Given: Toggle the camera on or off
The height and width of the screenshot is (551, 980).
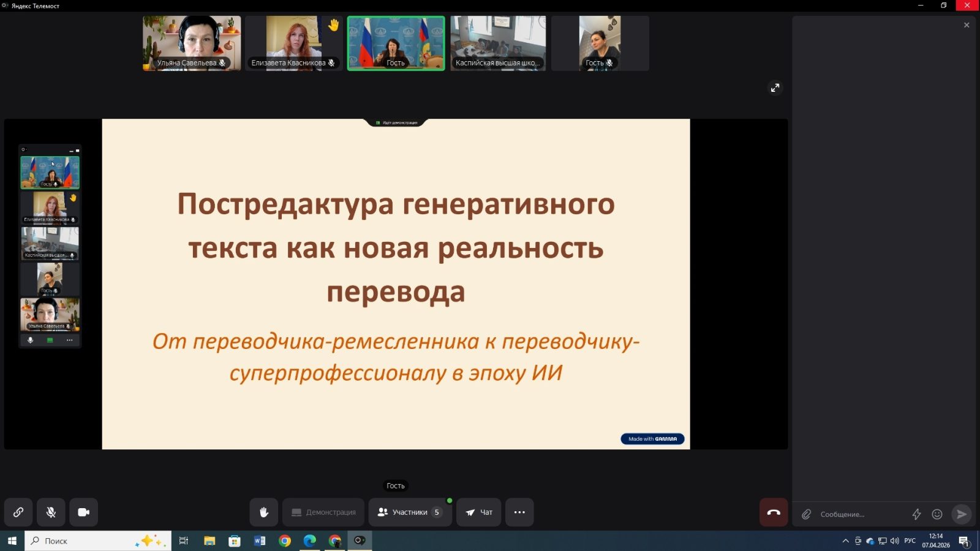Looking at the screenshot, I should (84, 512).
